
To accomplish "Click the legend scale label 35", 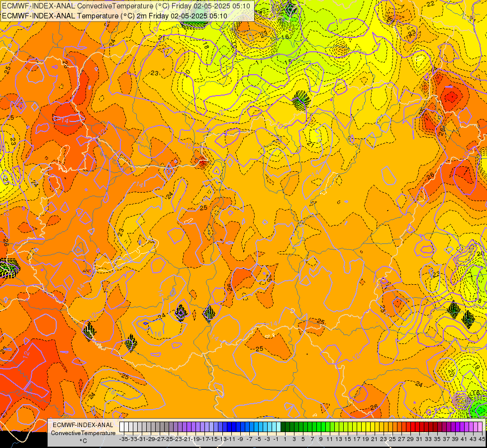I will (437, 439).
